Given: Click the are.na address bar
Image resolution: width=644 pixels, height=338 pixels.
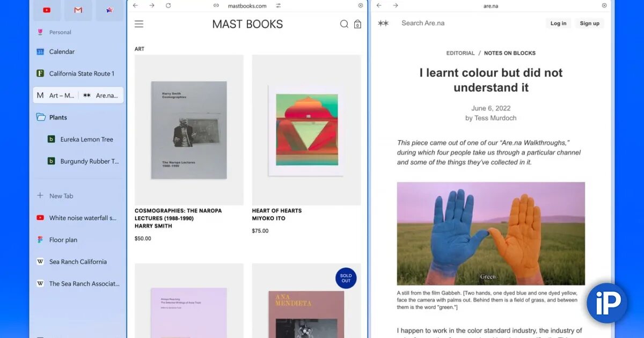Looking at the screenshot, I should point(491,5).
